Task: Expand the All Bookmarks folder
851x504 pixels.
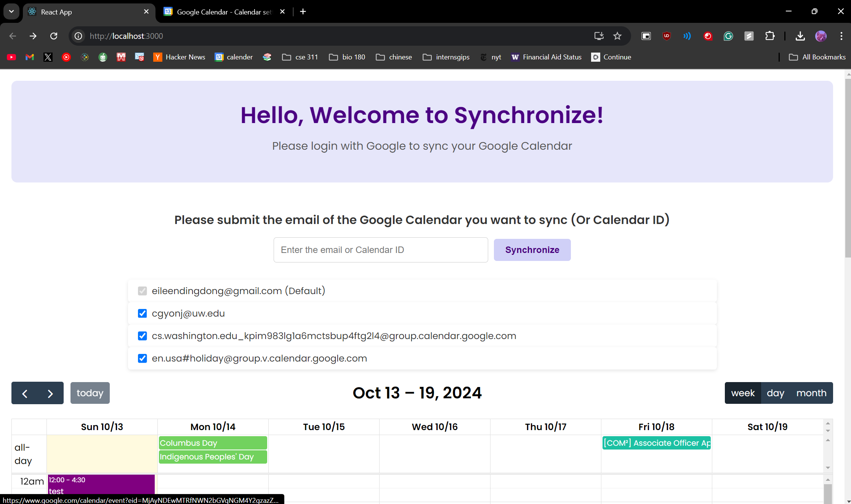Action: [817, 57]
